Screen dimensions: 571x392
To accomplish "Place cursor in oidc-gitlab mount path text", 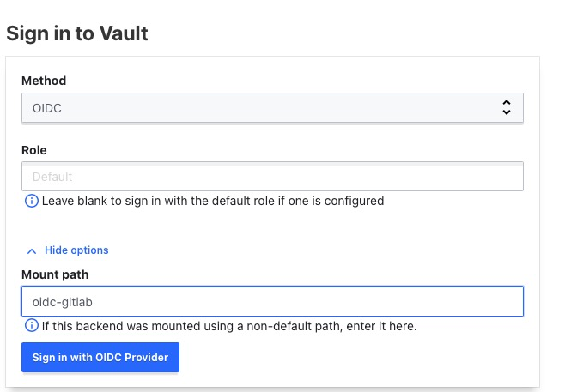I will point(63,302).
